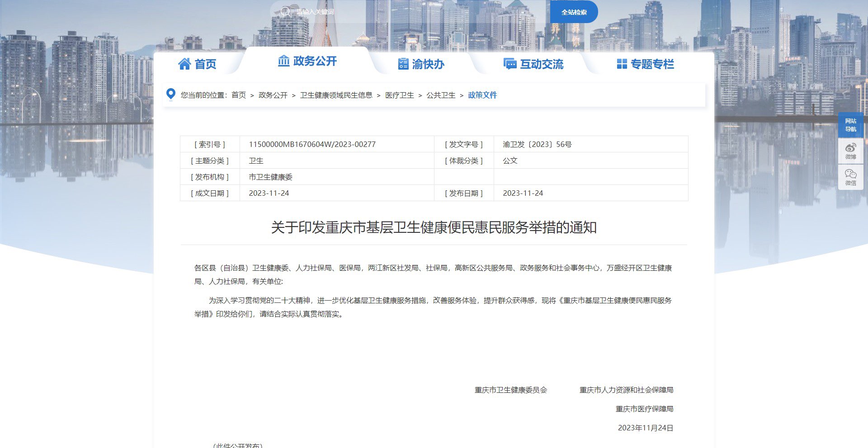Click the signed date 2023年11月24日
The image size is (868, 448).
[x=646, y=428]
